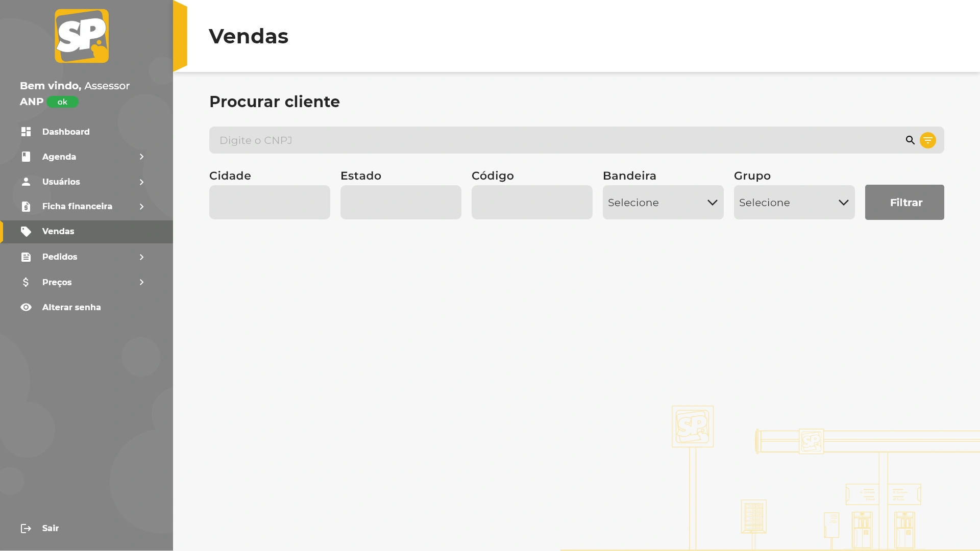
Task: Open the Grupo dropdown
Action: click(794, 203)
